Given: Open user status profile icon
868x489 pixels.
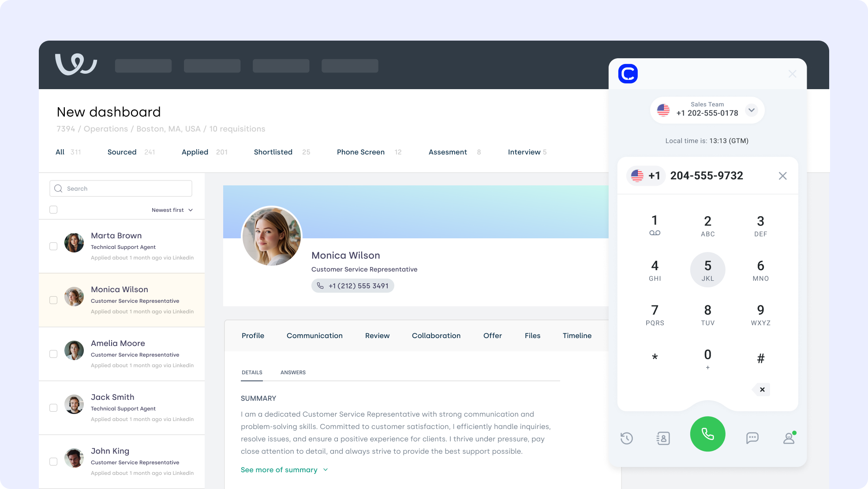Looking at the screenshot, I should (789, 438).
